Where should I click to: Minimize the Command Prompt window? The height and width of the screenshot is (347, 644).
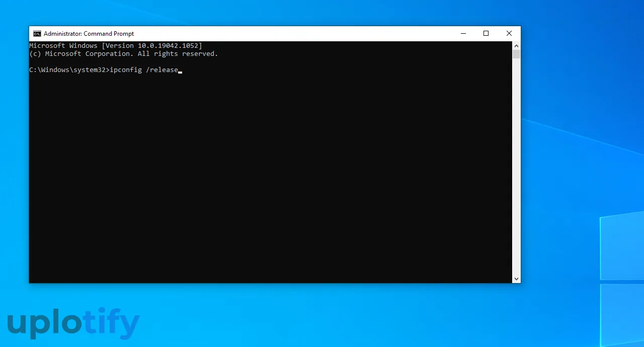[x=463, y=34]
